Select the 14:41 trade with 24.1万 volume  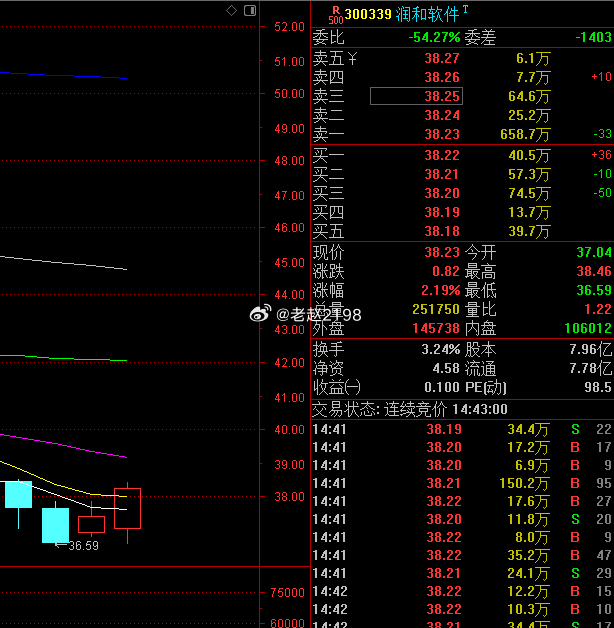[462, 574]
